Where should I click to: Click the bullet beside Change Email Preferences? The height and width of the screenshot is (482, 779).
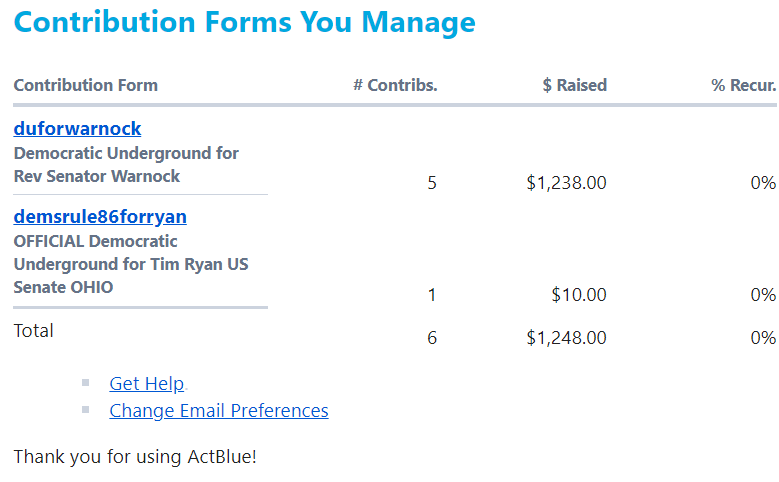click(x=86, y=409)
